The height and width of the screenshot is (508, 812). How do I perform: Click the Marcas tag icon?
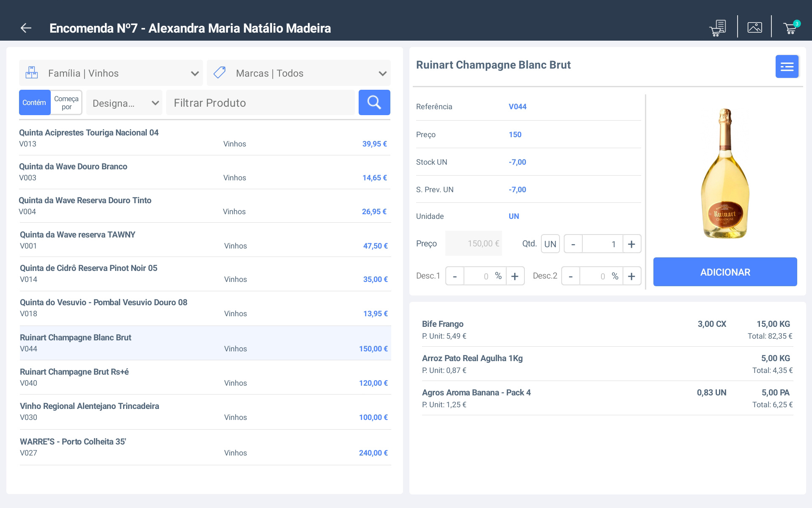point(219,73)
